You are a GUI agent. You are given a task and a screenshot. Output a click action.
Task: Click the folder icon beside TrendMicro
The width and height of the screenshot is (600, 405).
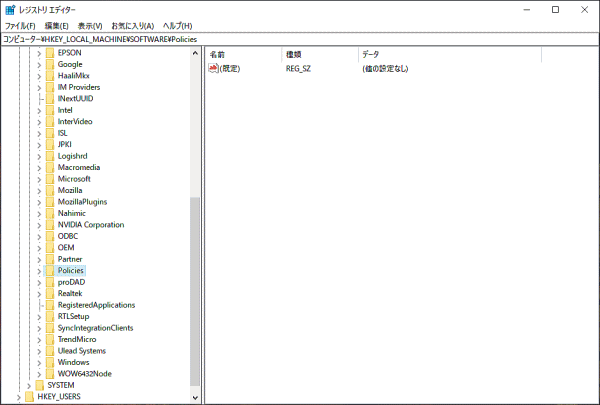click(x=50, y=339)
